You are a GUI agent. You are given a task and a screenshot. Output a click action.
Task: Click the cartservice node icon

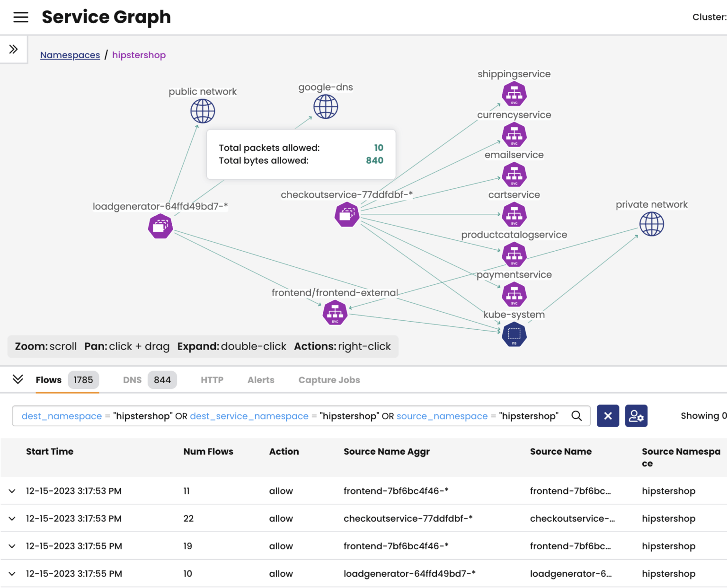514,214
